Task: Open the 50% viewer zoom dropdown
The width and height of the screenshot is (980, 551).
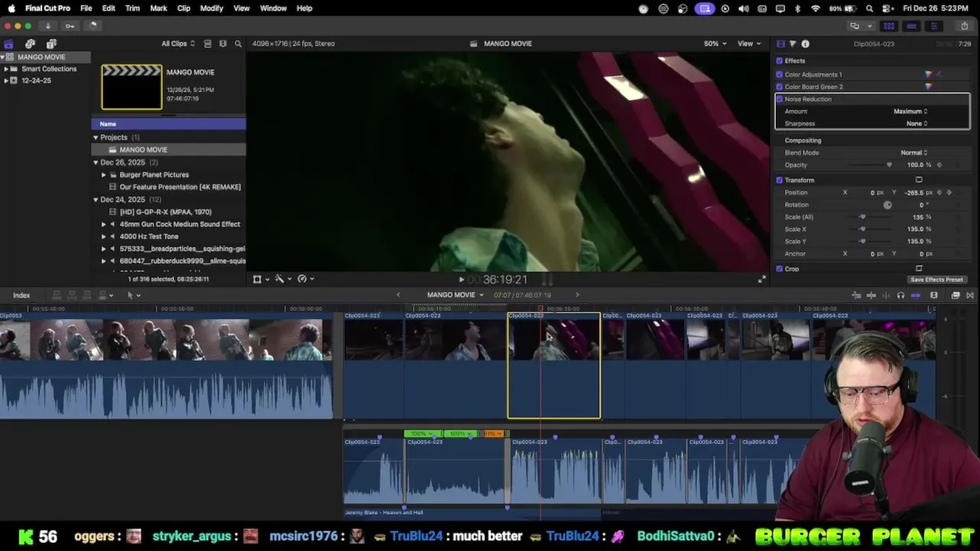Action: (x=715, y=44)
